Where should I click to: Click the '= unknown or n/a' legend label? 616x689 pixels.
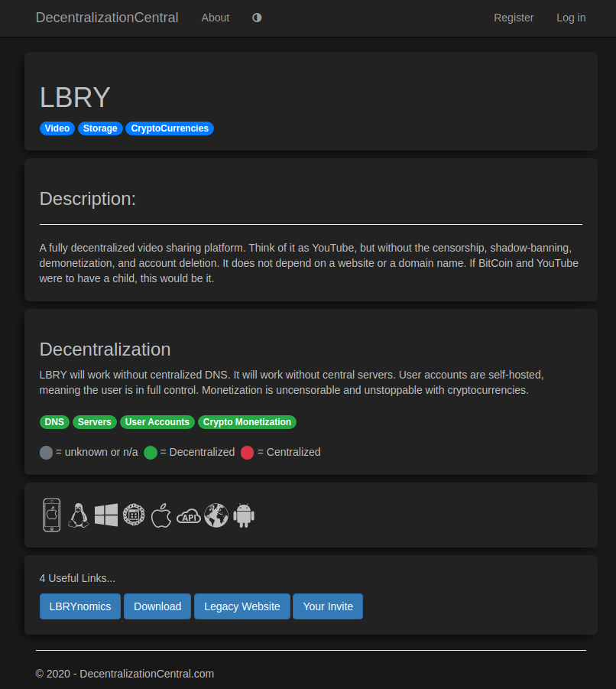click(x=96, y=452)
